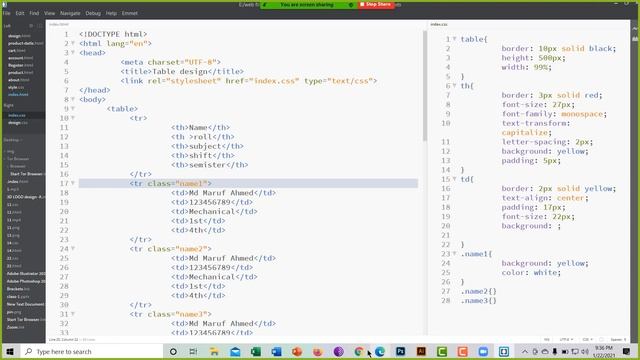This screenshot has width=640, height=360.
Task: Open Chrome from taskbar
Action: 359,351
